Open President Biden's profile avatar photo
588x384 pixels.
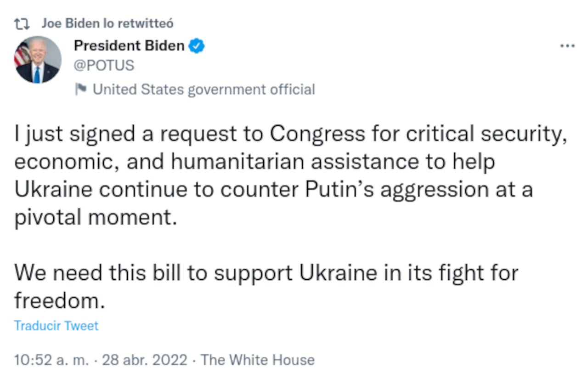39,60
